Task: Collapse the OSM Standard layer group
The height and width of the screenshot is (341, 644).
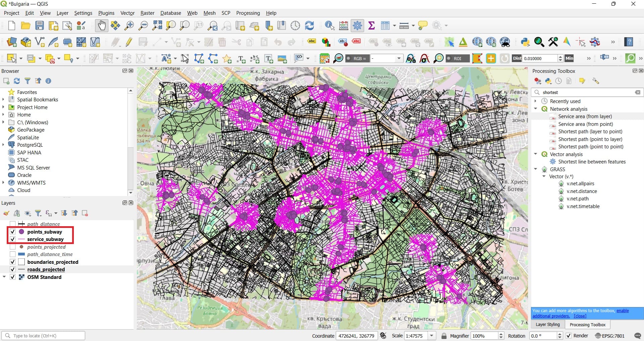Action: click(4, 277)
